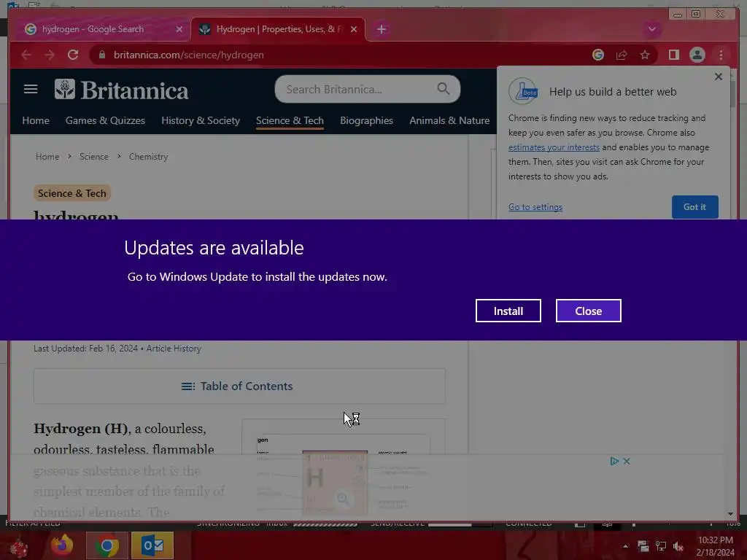The width and height of the screenshot is (747, 560).
Task: Click Home breadcrumb link
Action: click(x=47, y=157)
